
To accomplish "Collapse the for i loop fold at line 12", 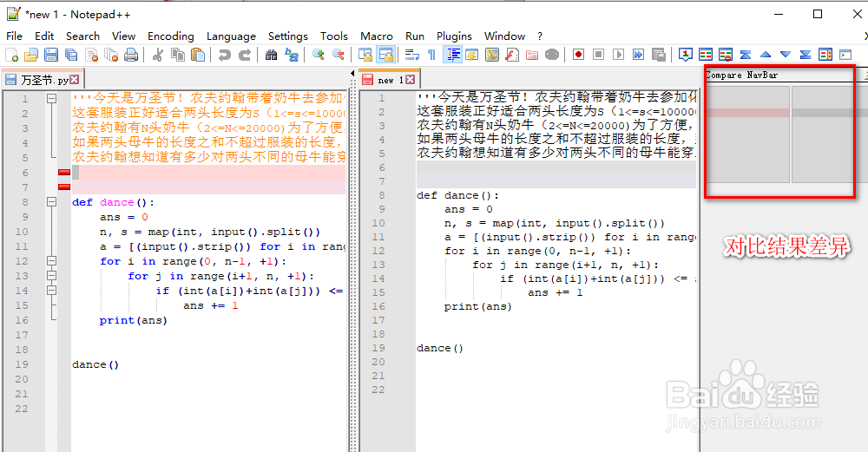I will pyautogui.click(x=51, y=261).
